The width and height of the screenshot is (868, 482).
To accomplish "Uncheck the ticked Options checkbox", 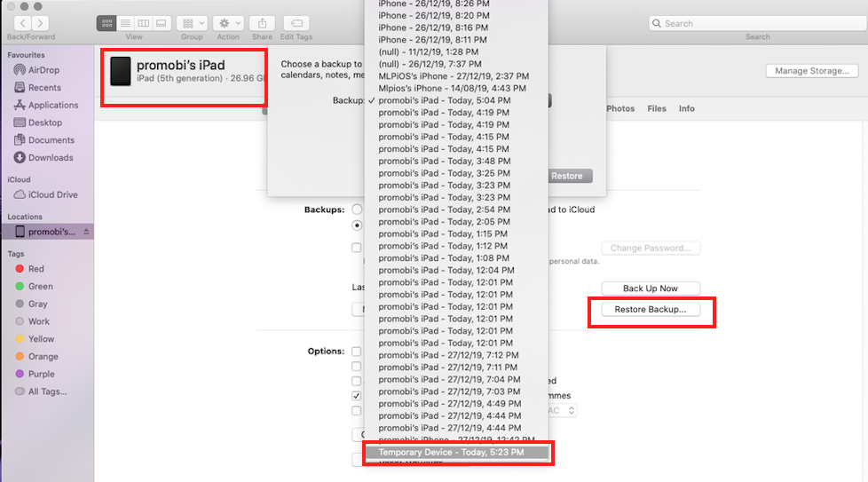I will 357,396.
